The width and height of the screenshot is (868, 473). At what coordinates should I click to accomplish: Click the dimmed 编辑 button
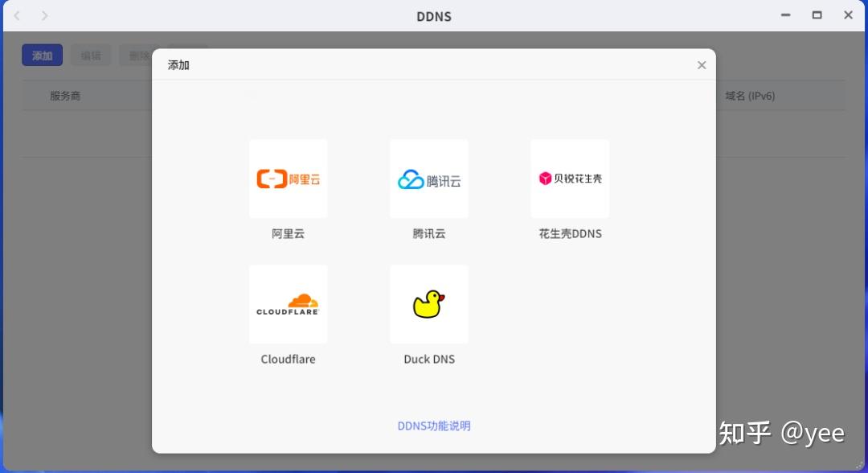coord(91,56)
